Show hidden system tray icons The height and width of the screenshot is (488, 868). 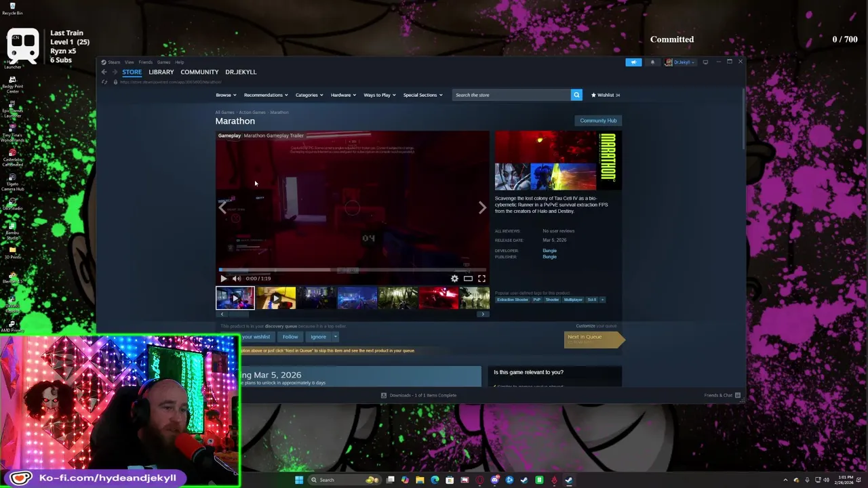[786, 480]
